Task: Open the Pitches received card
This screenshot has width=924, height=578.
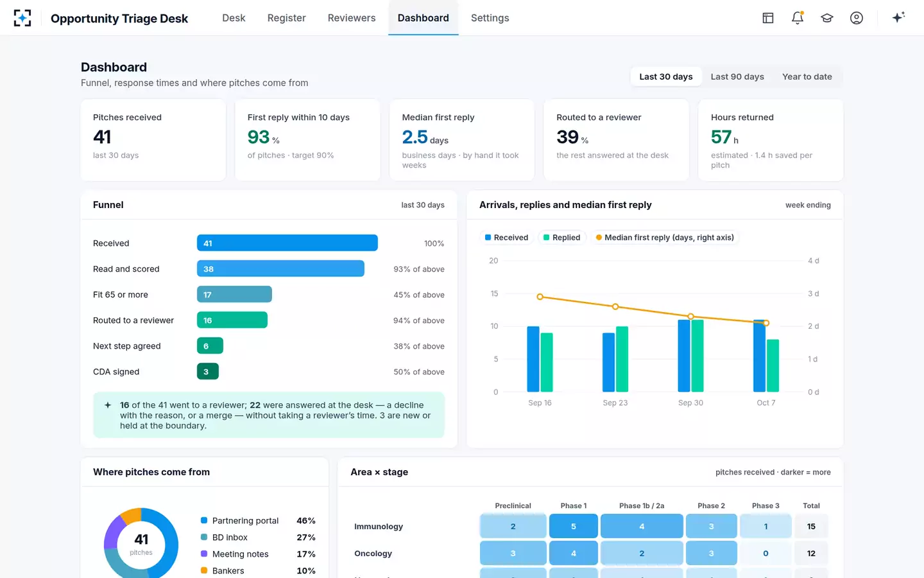Action: coord(153,140)
